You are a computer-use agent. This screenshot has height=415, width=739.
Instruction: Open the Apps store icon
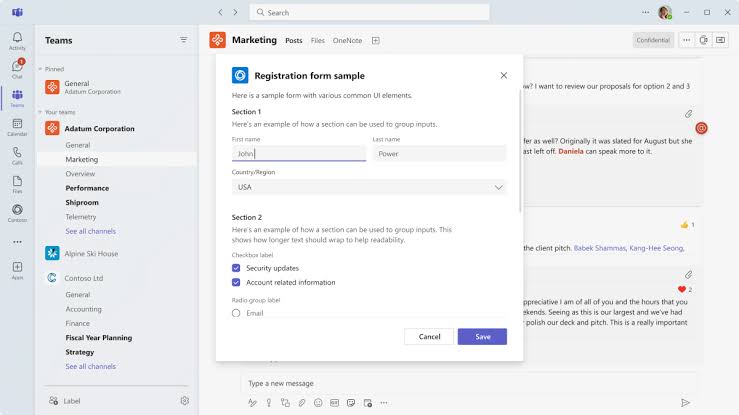[x=17, y=271]
